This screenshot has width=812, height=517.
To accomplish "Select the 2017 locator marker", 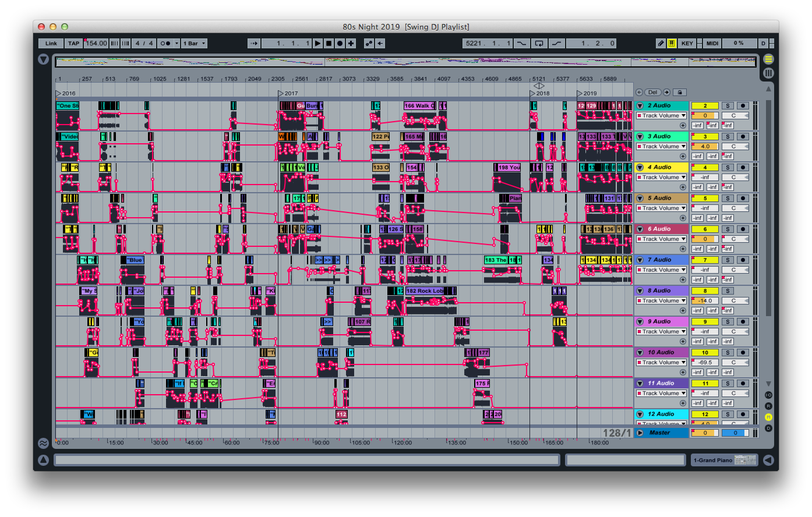I will coord(288,93).
